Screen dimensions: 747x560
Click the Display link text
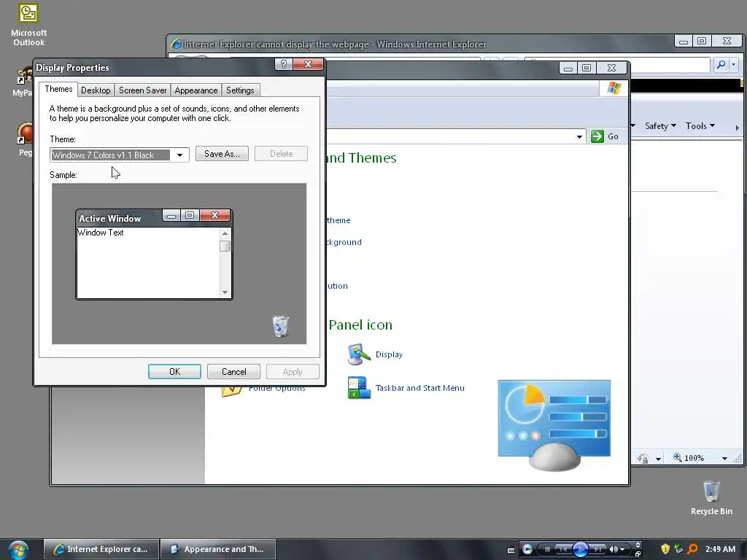[389, 354]
